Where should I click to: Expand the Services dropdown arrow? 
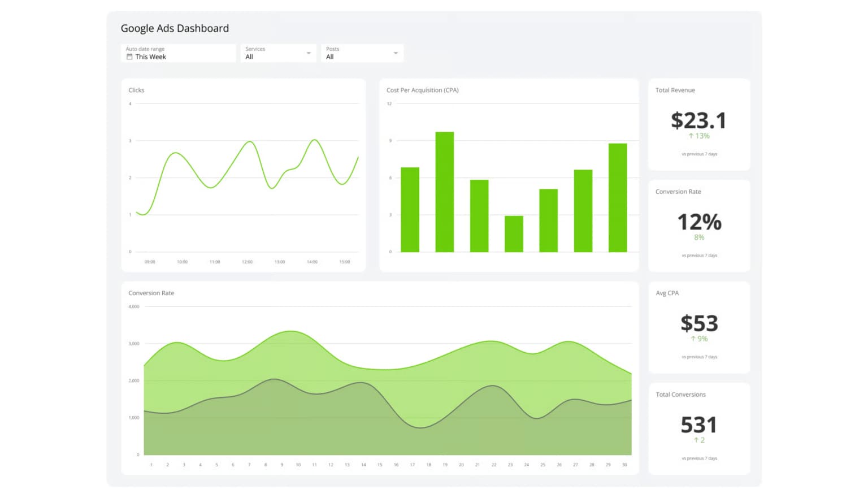[309, 53]
